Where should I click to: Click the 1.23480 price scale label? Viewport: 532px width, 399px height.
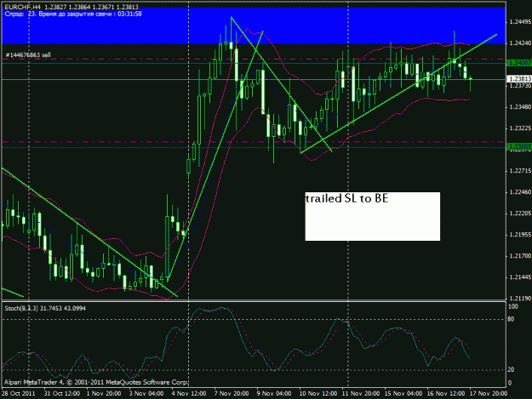(x=520, y=107)
